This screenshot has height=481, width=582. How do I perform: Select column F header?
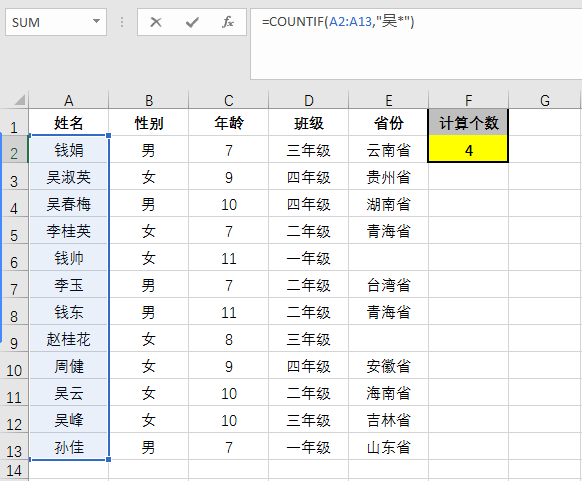coord(468,100)
